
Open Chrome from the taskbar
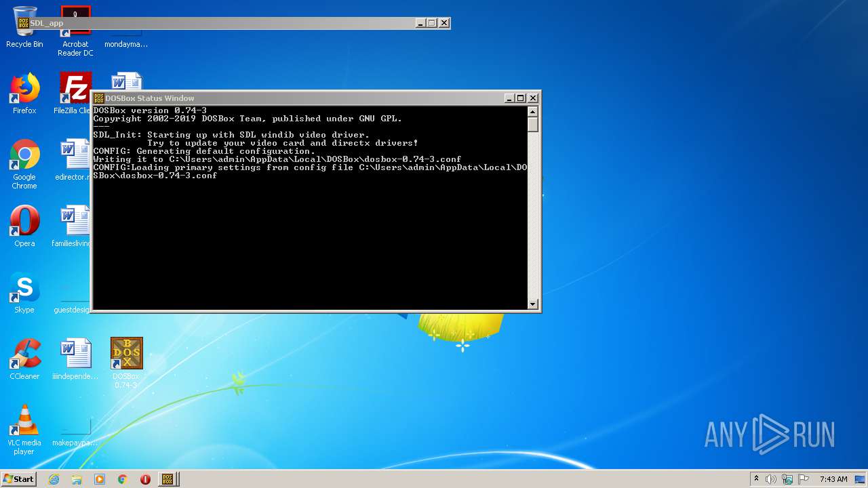point(123,479)
